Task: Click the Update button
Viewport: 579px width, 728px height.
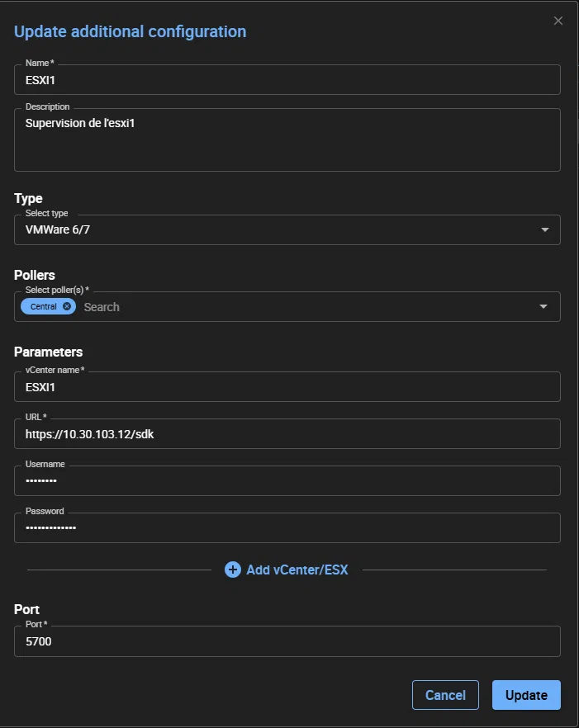Action: pos(526,695)
